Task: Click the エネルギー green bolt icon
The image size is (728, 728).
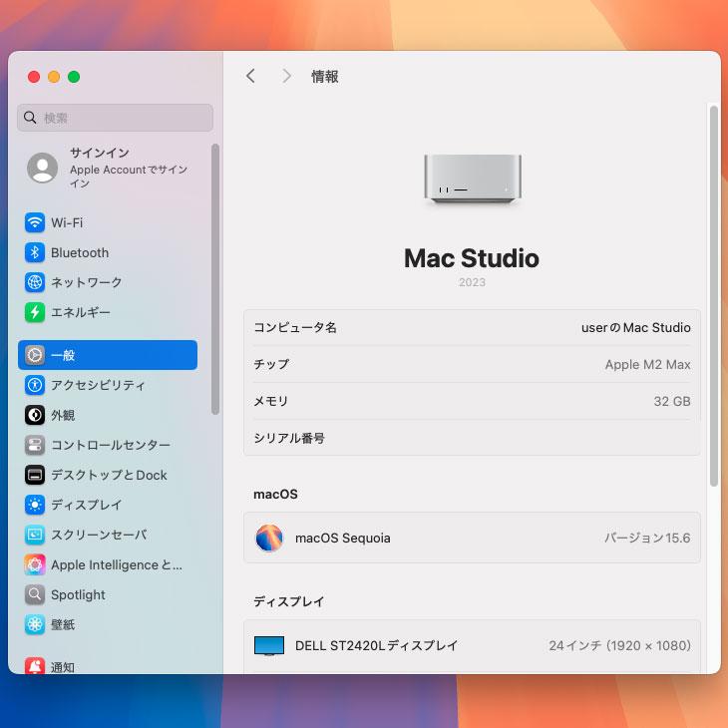Action: [x=35, y=312]
